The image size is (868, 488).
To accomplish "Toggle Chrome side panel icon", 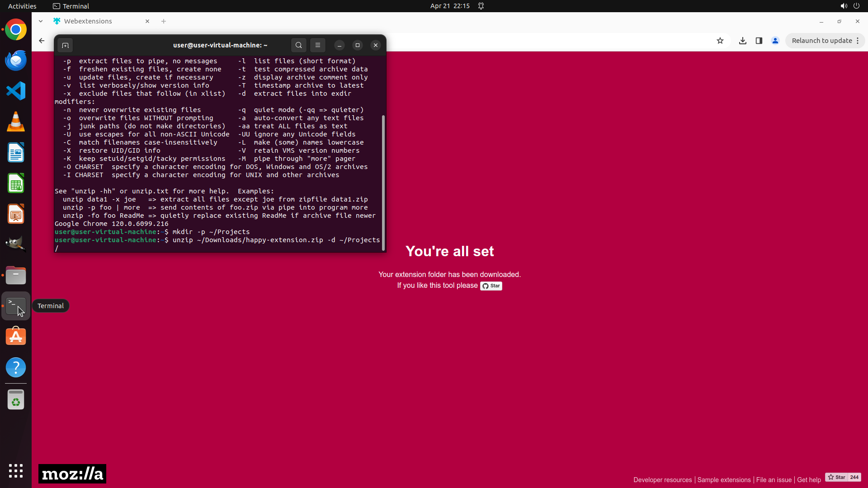I will [x=759, y=41].
